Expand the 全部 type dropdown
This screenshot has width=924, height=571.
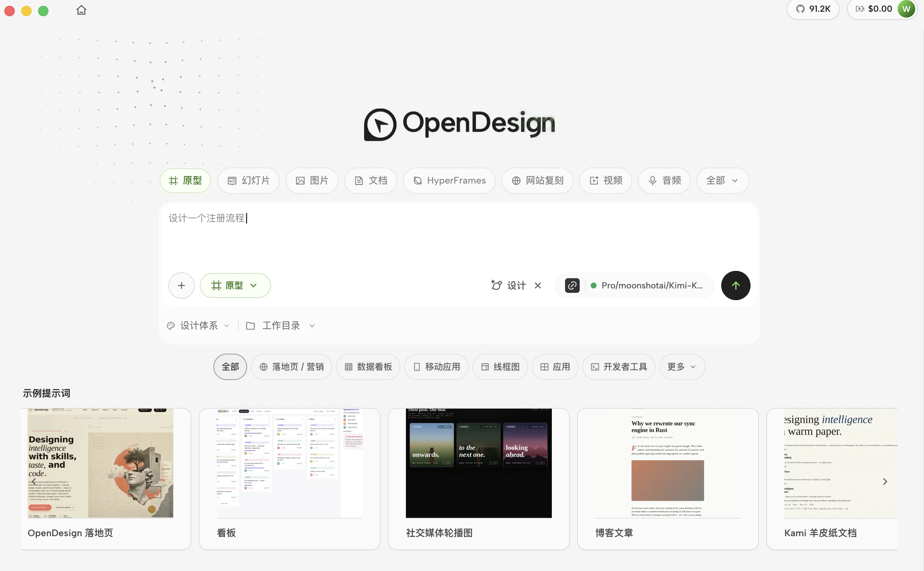tap(723, 181)
